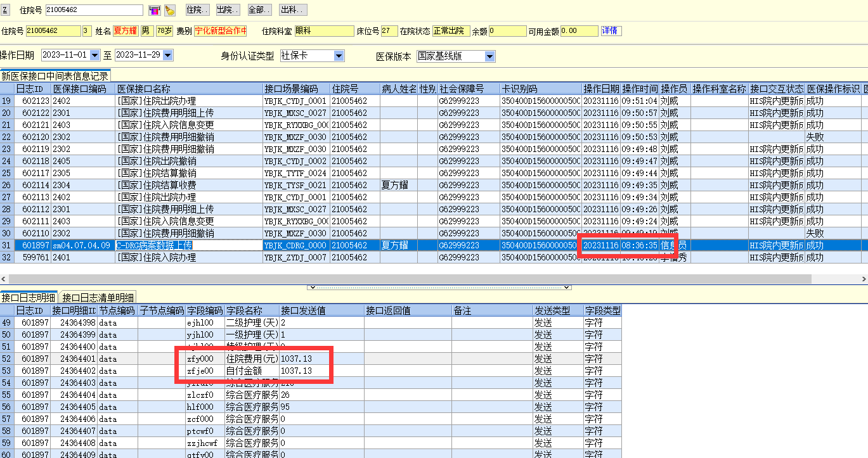Click the 操作员 column header
Image resolution: width=868 pixels, height=458 pixels.
tap(674, 89)
